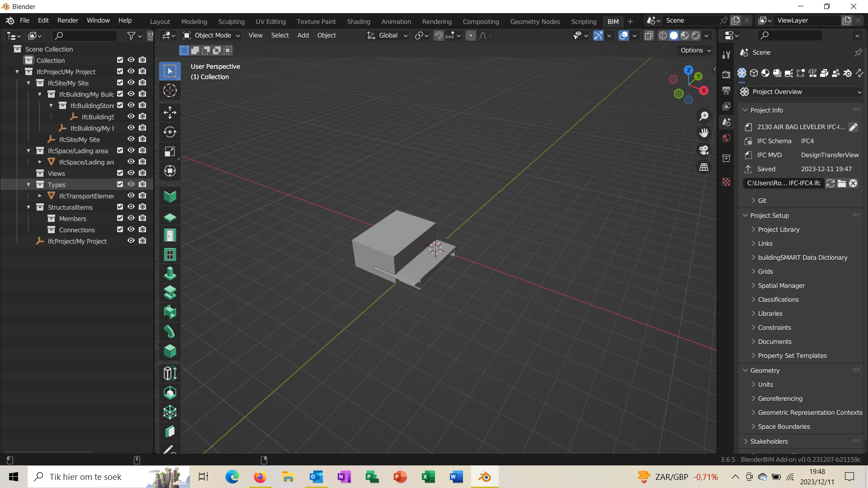The height and width of the screenshot is (488, 868).
Task: Open the Tool properties tab
Action: (726, 55)
